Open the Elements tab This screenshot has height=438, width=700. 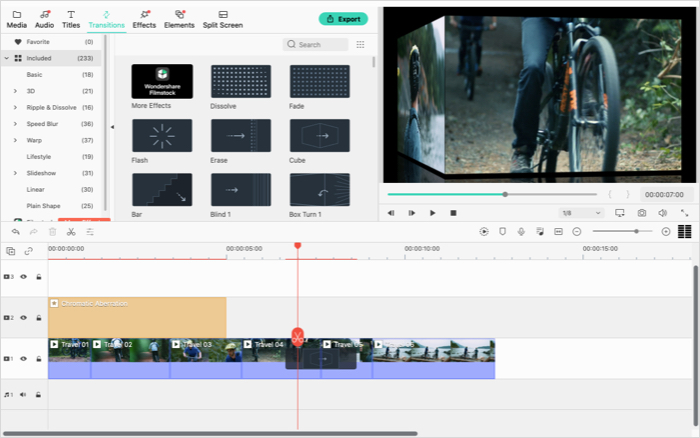pos(179,20)
